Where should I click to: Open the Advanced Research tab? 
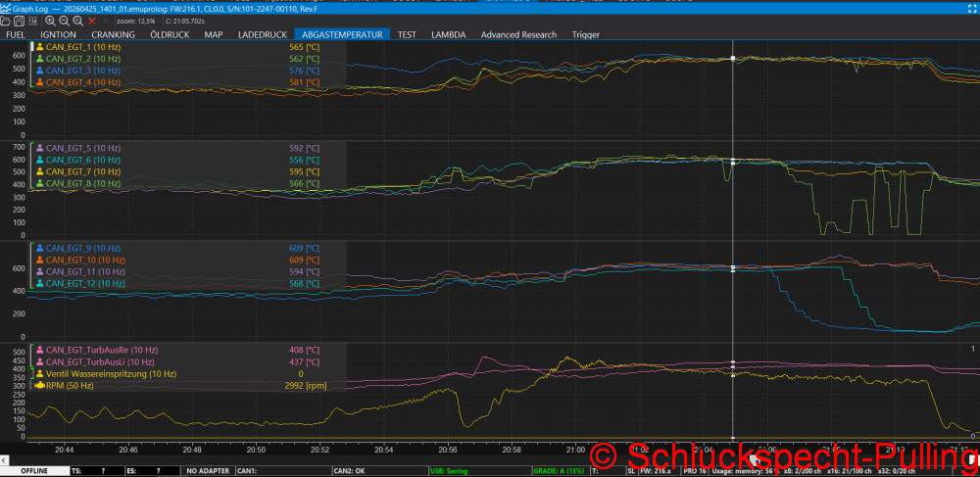pos(518,35)
